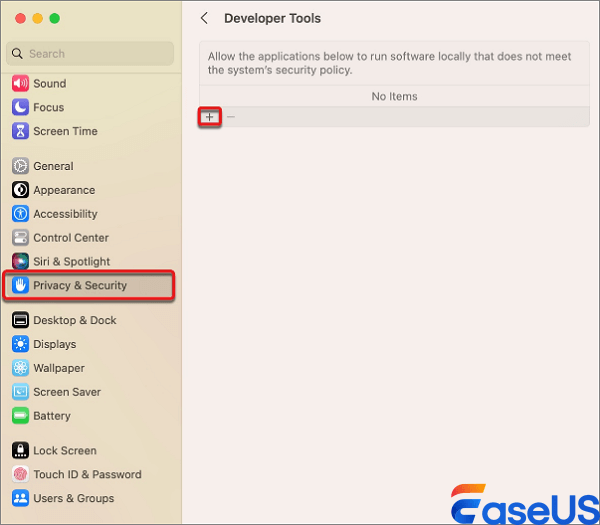The width and height of the screenshot is (600, 525).
Task: Click the Control Center icon
Action: pyautogui.click(x=20, y=238)
